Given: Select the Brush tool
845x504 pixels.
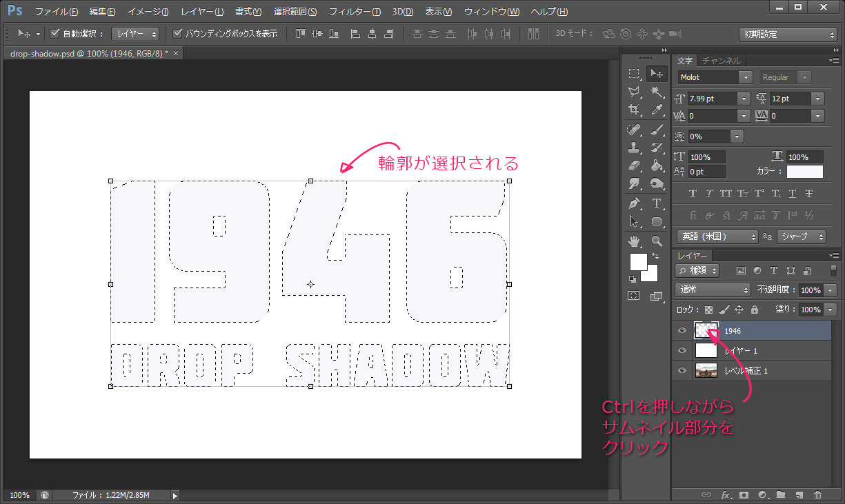Looking at the screenshot, I should point(657,128).
